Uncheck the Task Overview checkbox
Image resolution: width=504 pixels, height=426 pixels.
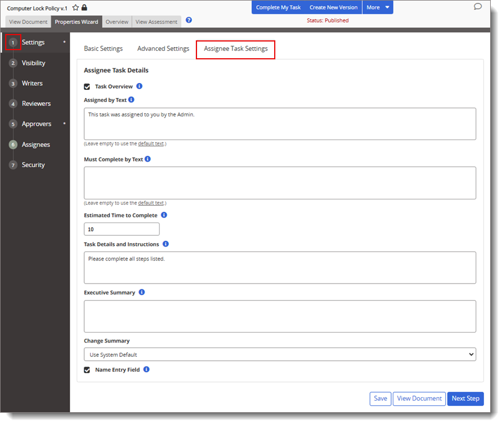click(87, 86)
